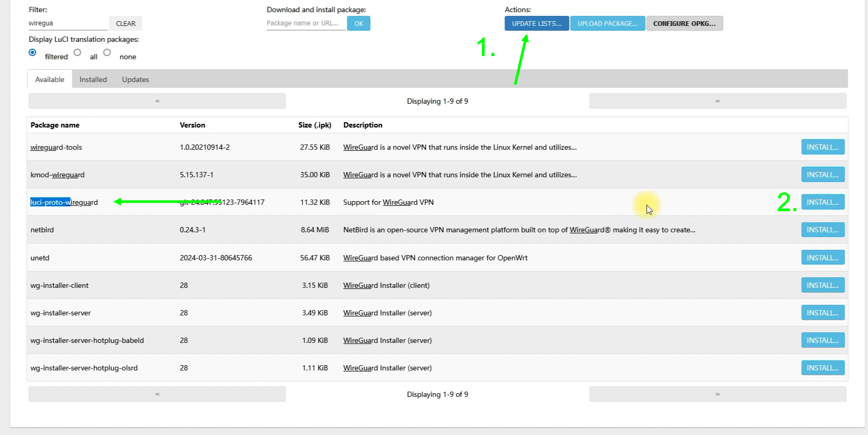Select the 'all' translation radio button
This screenshot has width=868, height=435.
pyautogui.click(x=77, y=52)
